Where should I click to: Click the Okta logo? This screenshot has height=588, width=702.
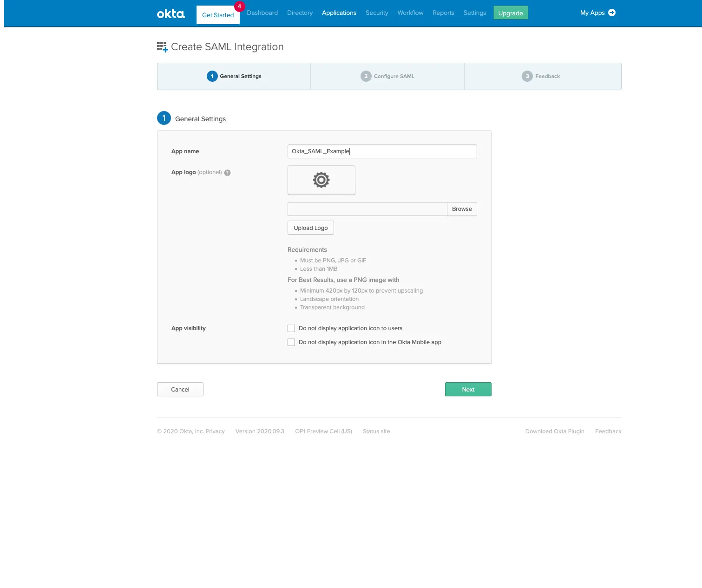[170, 13]
